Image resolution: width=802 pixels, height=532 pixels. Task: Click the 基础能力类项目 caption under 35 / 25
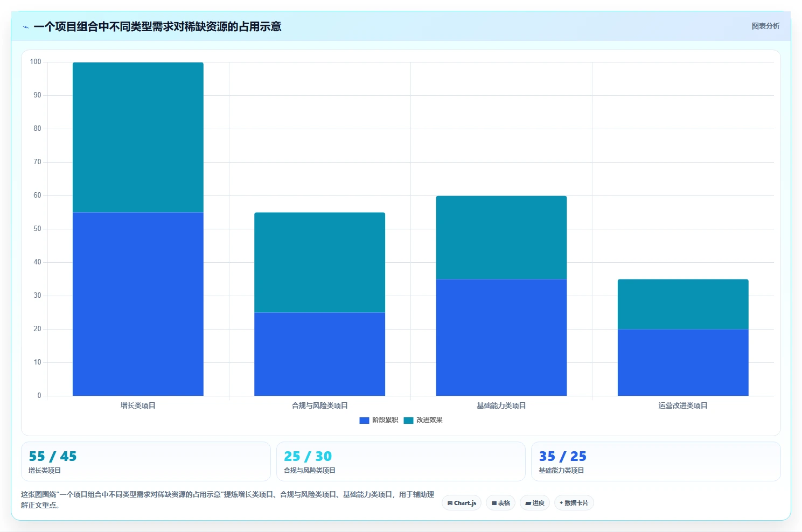(x=561, y=471)
